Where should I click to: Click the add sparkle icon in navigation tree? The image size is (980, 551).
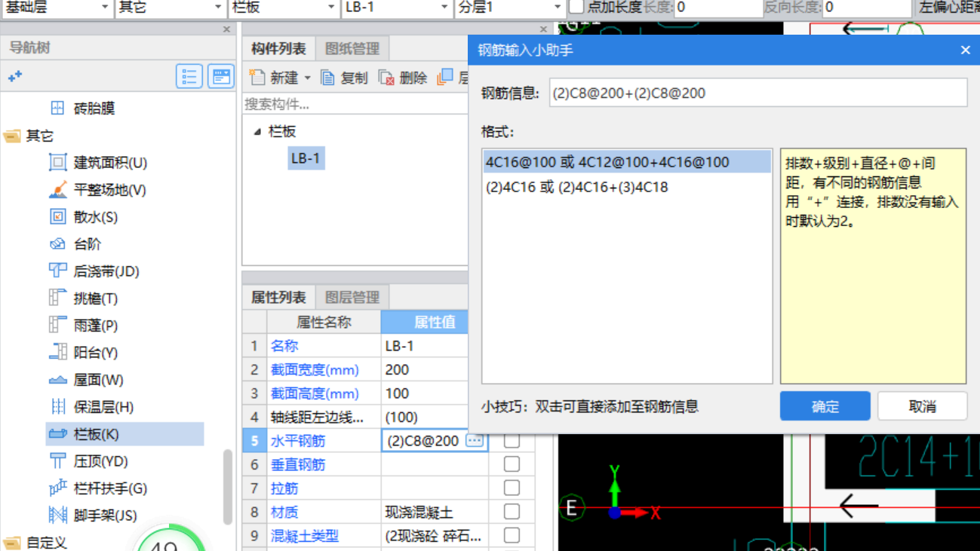click(x=15, y=76)
